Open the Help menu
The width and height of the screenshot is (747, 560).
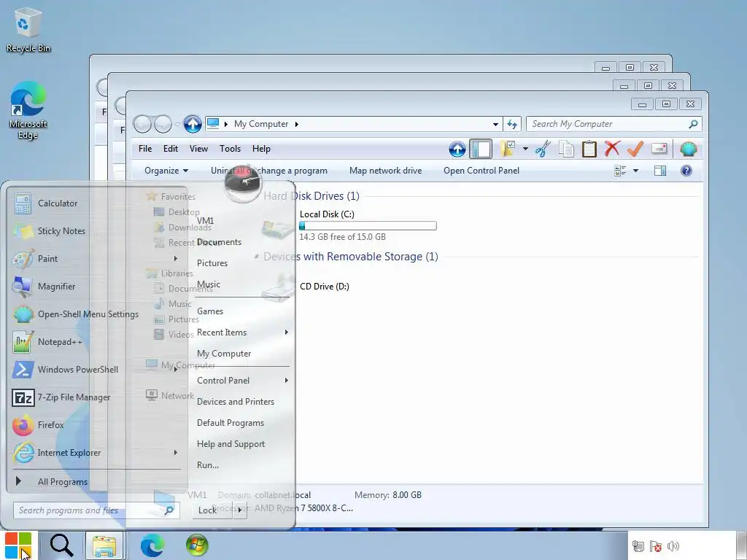click(261, 149)
